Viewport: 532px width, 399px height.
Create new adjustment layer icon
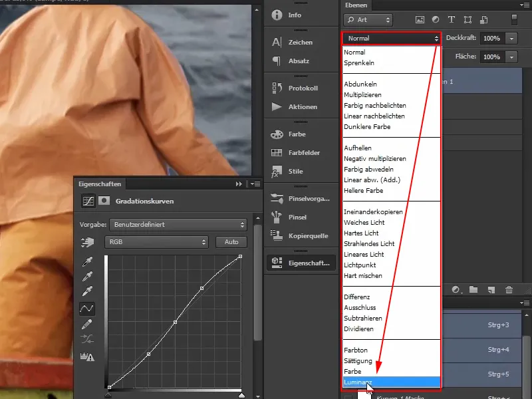456,290
